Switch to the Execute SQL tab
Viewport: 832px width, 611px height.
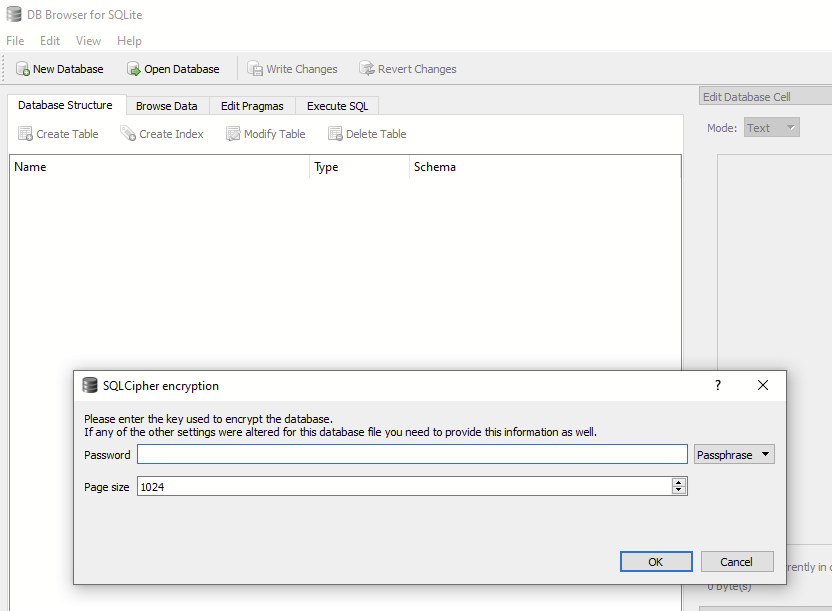click(337, 106)
